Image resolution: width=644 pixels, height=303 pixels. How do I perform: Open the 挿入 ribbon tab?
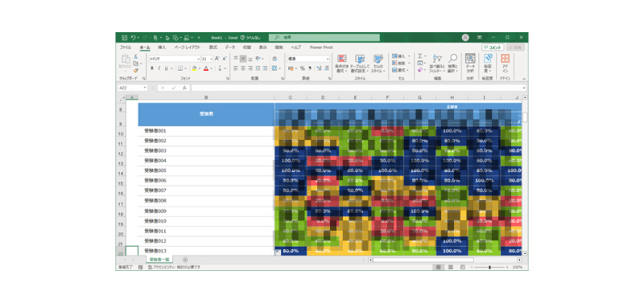click(x=162, y=47)
